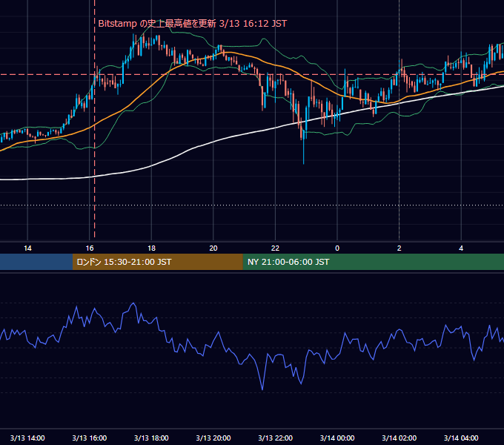Viewport: 504px width, 445px height.
Task: Click the blue session bar before ロンドン
Action: tap(36, 262)
